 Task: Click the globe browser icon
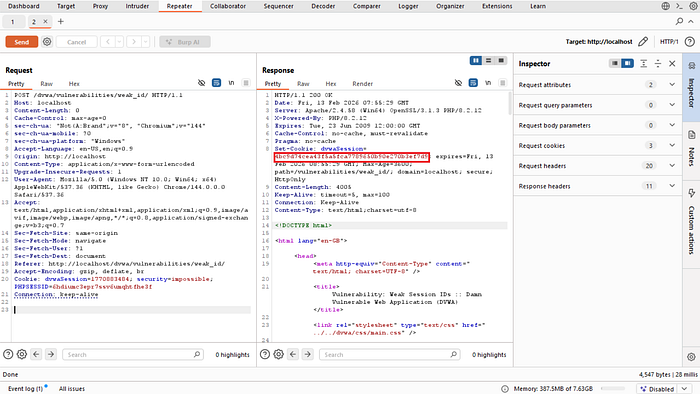coord(666,6)
